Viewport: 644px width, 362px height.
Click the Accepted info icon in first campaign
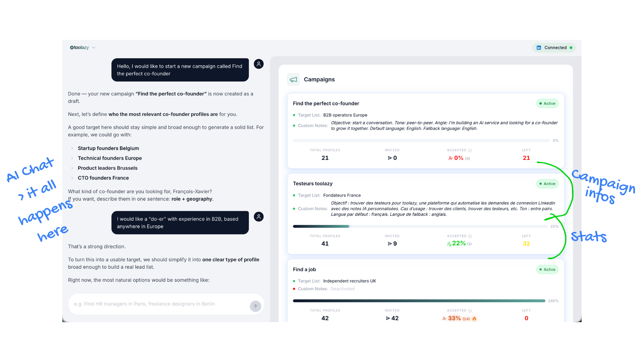point(470,150)
